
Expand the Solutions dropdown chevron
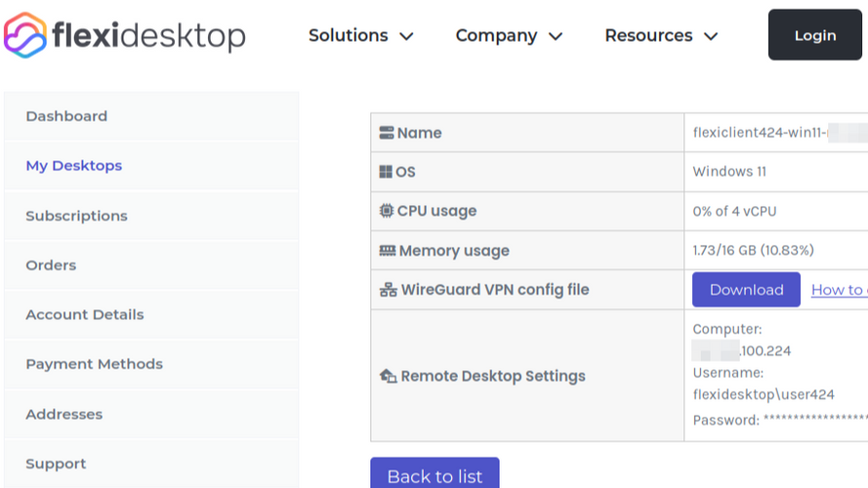(x=407, y=36)
